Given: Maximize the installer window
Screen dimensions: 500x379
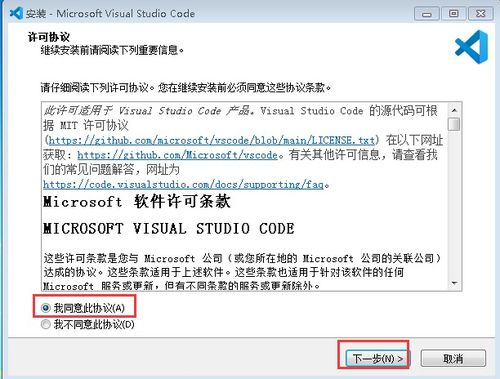Looking at the screenshot, I should pyautogui.click(x=453, y=14).
